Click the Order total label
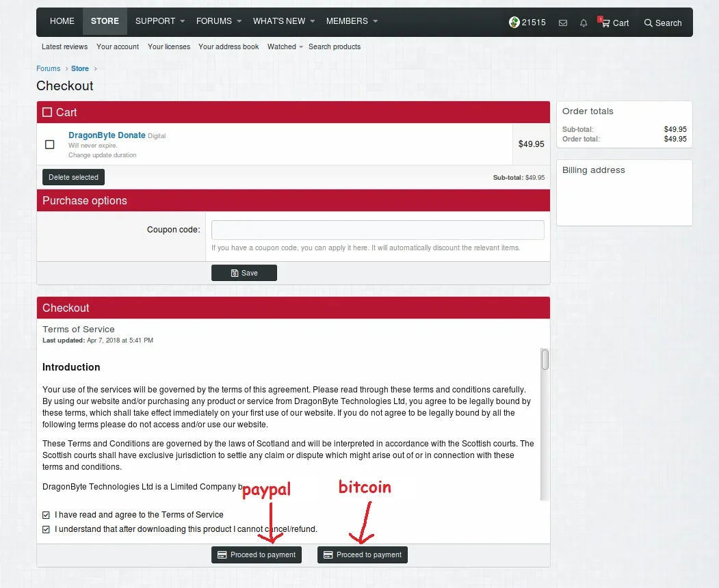The height and width of the screenshot is (588, 719). point(581,139)
